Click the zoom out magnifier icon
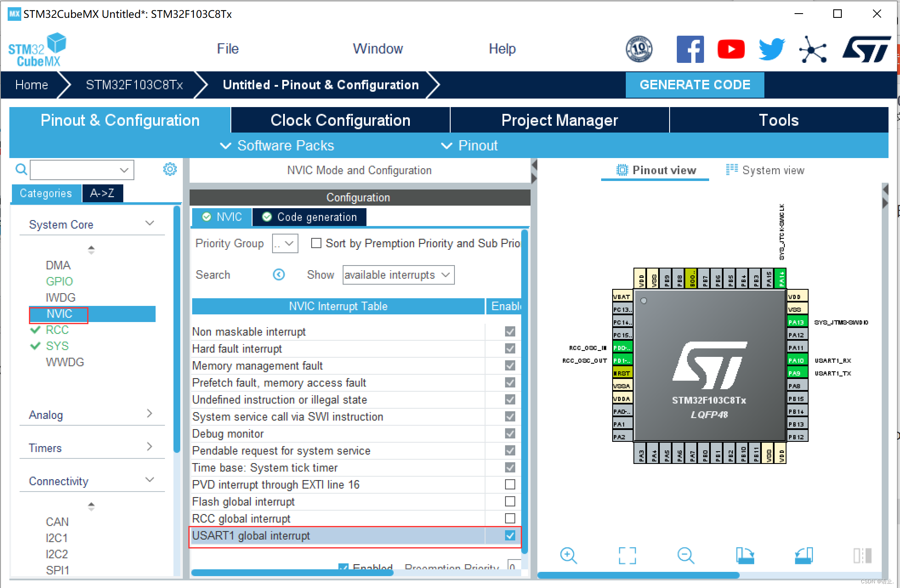900x588 pixels. coord(686,555)
